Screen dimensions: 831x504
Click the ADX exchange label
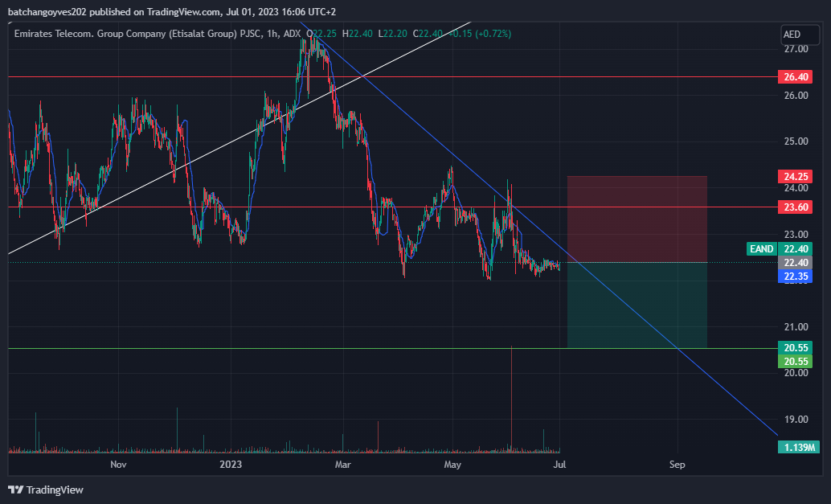(x=292, y=34)
